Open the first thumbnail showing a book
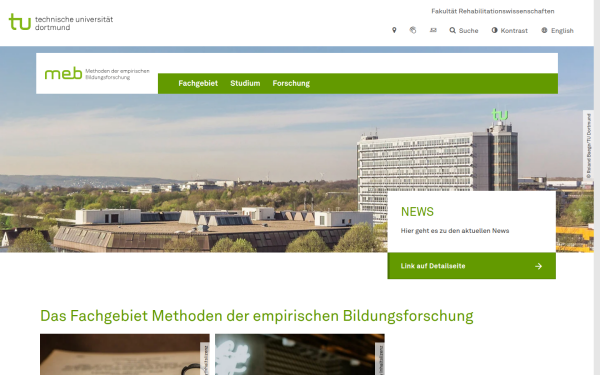 pos(125,354)
